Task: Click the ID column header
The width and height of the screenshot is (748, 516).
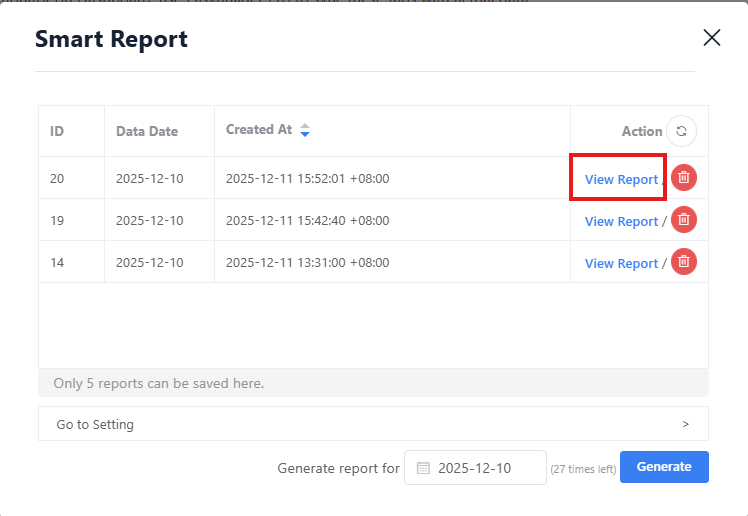Action: click(58, 131)
